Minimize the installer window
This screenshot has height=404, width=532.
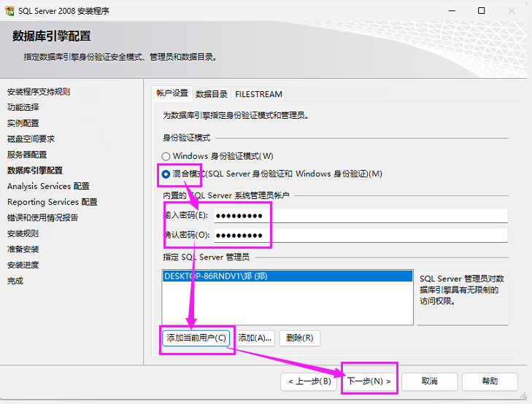tap(452, 11)
